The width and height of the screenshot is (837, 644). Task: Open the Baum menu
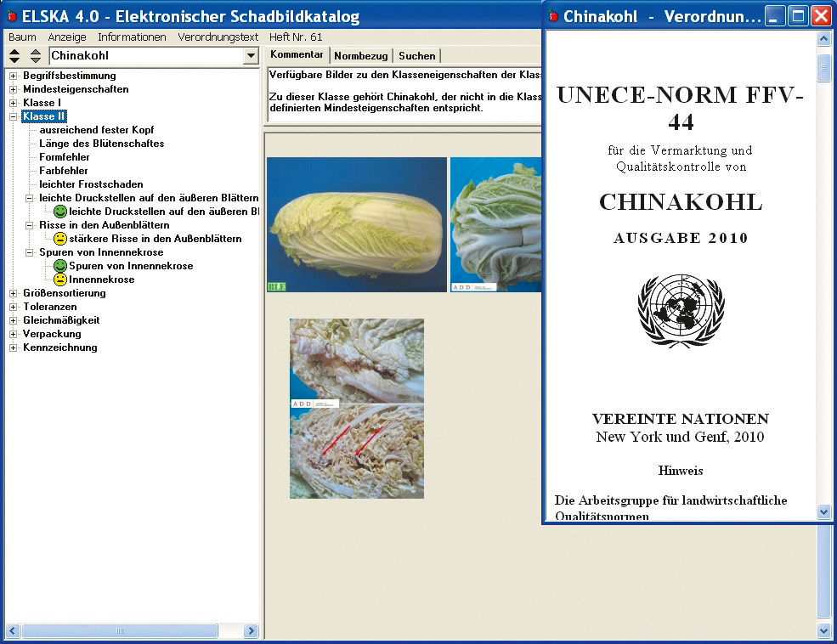(22, 37)
